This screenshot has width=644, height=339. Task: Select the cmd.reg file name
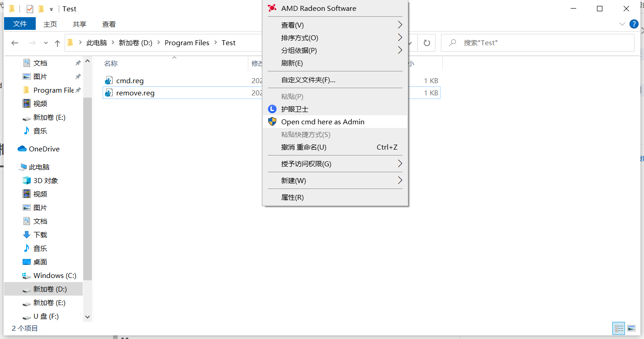click(x=130, y=80)
